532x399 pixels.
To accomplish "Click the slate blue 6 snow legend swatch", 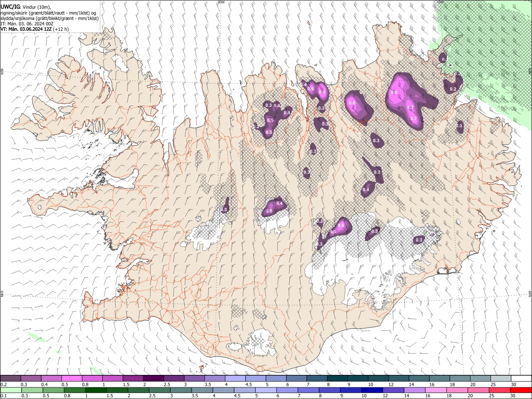I will click(297, 378).
